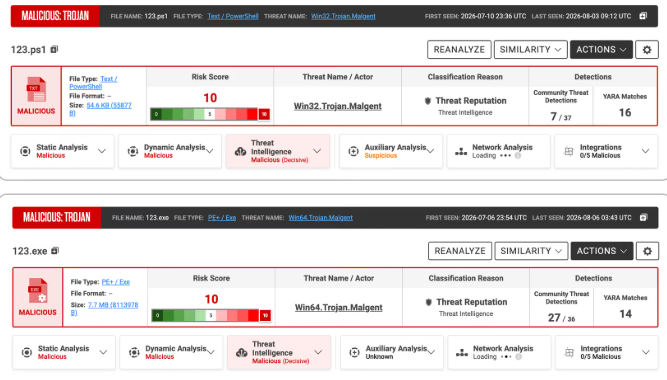Open Text / PowerShell link in header bar

pyautogui.click(x=233, y=16)
